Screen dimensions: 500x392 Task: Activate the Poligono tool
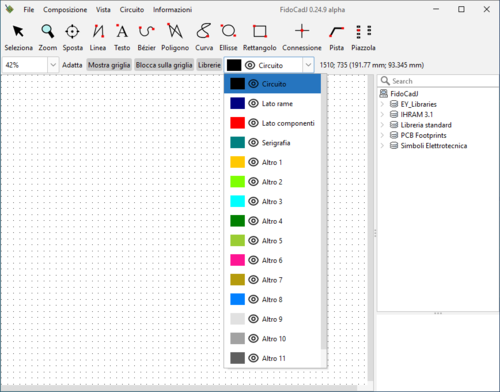(175, 37)
